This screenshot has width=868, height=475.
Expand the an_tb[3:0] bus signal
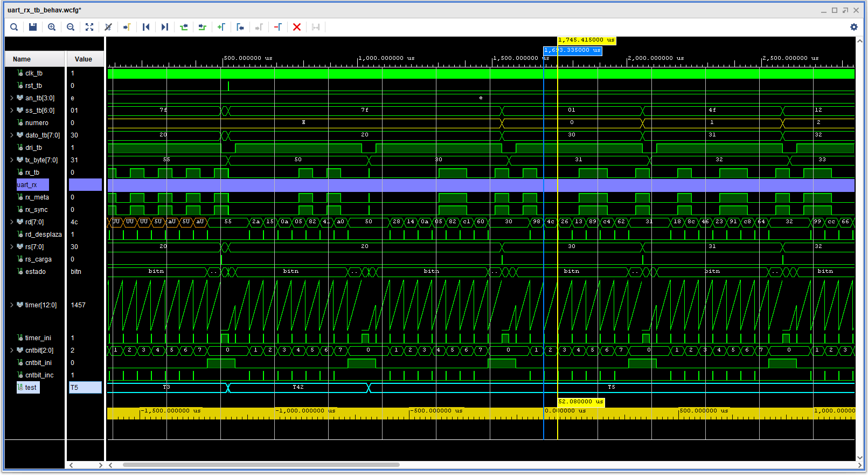coord(11,98)
